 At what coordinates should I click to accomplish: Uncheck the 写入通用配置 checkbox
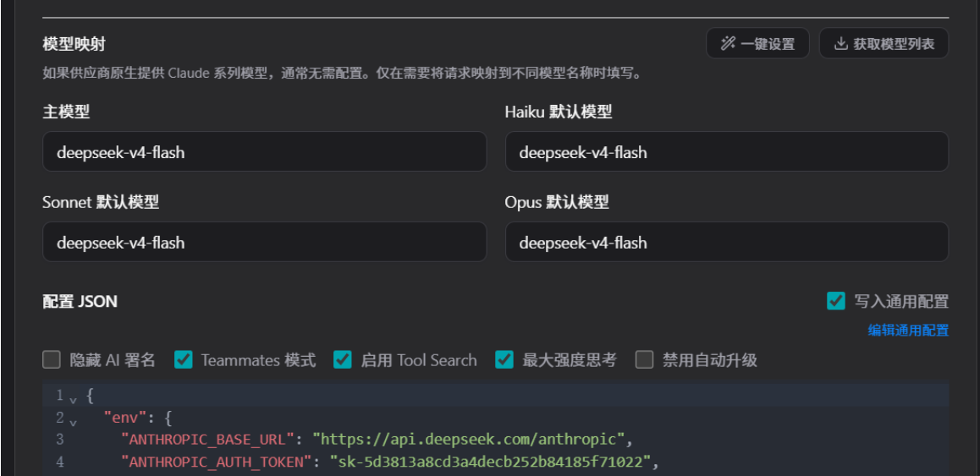(835, 301)
